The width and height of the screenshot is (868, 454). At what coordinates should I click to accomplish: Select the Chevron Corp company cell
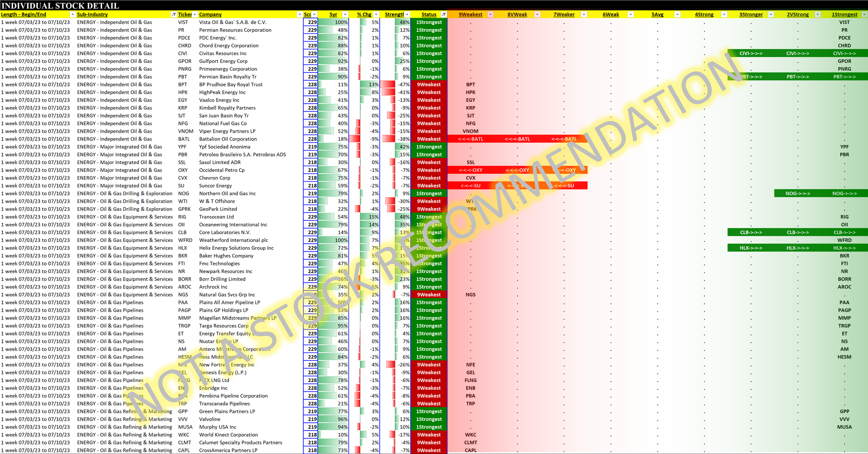(250, 178)
